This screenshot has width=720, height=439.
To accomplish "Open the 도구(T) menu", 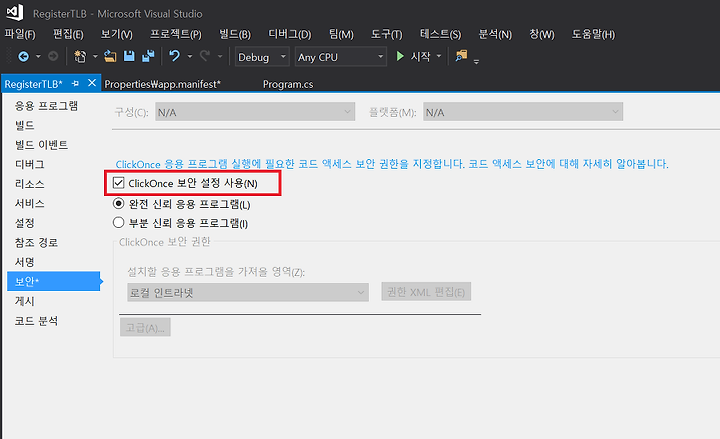I will (387, 34).
